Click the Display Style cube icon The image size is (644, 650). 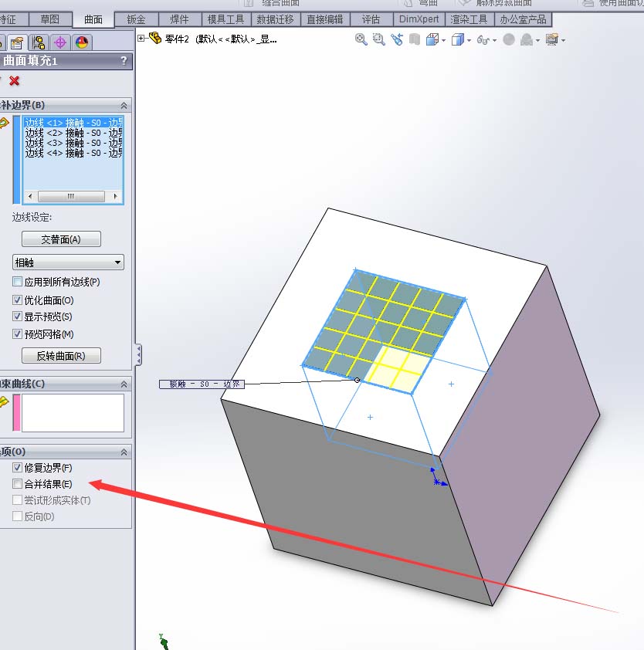tap(458, 39)
